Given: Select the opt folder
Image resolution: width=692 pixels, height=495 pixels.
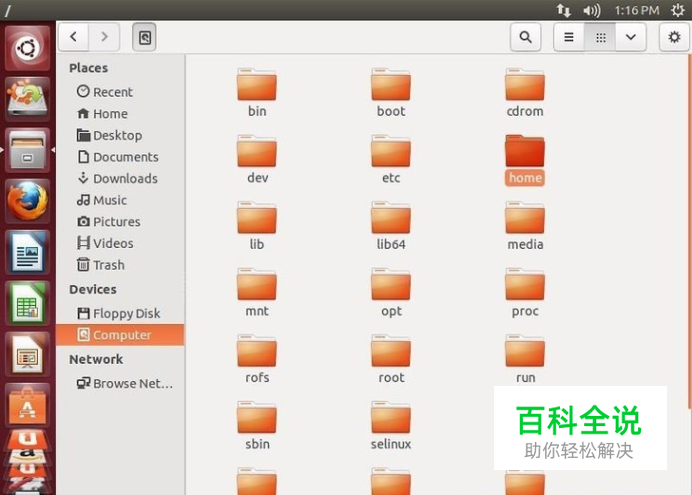Looking at the screenshot, I should 391,292.
